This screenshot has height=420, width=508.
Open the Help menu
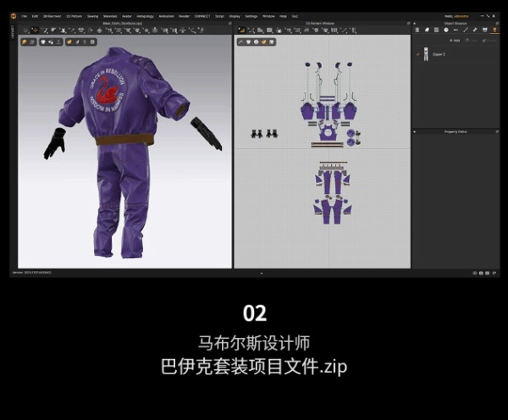(283, 16)
